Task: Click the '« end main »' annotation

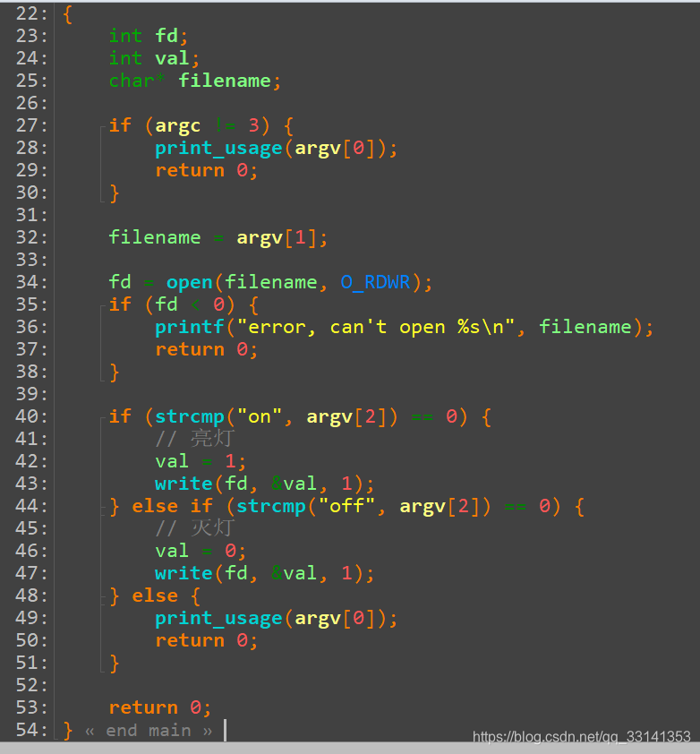Action: click(149, 731)
